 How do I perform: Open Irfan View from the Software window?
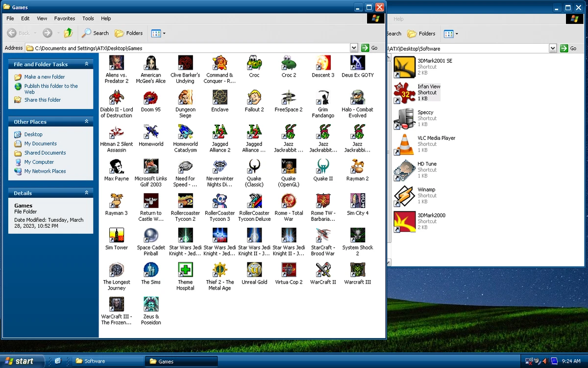pos(404,93)
